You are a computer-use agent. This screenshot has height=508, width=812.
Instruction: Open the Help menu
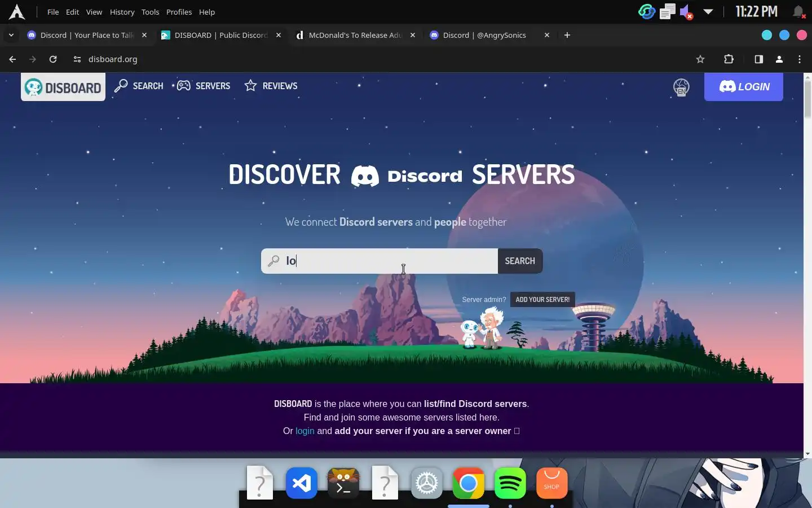(207, 12)
